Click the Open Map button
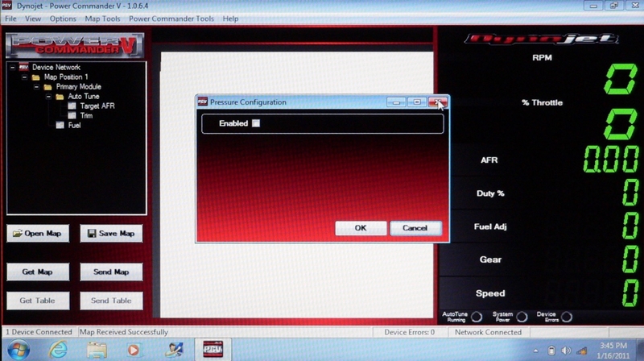The height and width of the screenshot is (361, 644). pyautogui.click(x=38, y=234)
